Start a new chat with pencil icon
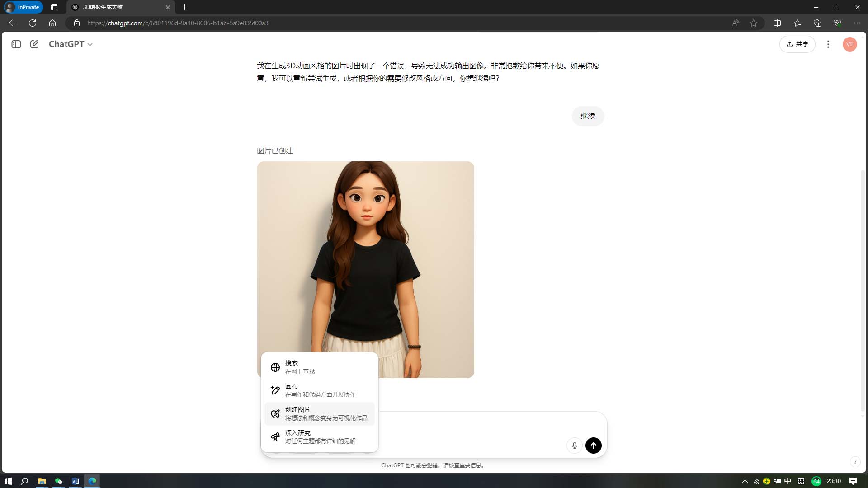The height and width of the screenshot is (488, 868). [x=34, y=44]
